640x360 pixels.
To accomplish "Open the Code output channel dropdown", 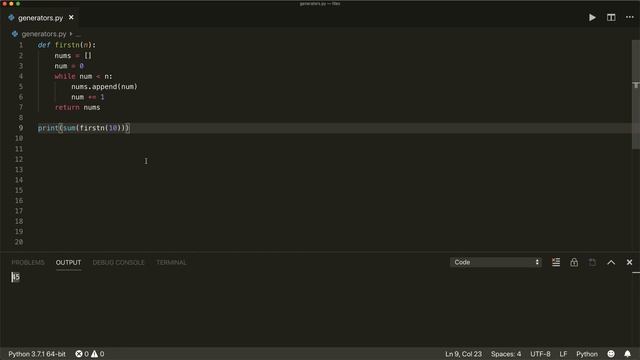I will (496, 262).
